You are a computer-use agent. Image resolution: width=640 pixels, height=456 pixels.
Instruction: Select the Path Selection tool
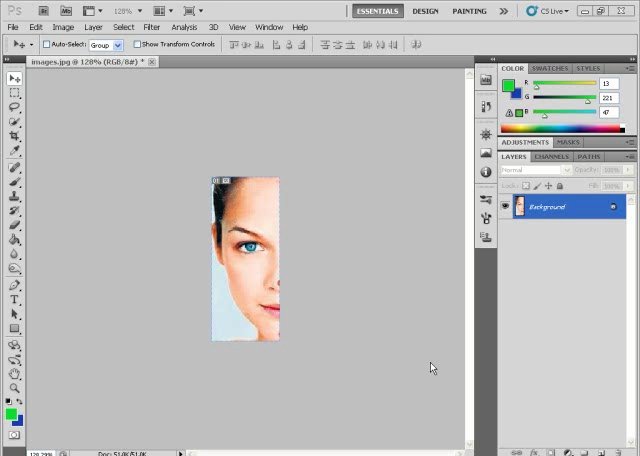point(14,314)
